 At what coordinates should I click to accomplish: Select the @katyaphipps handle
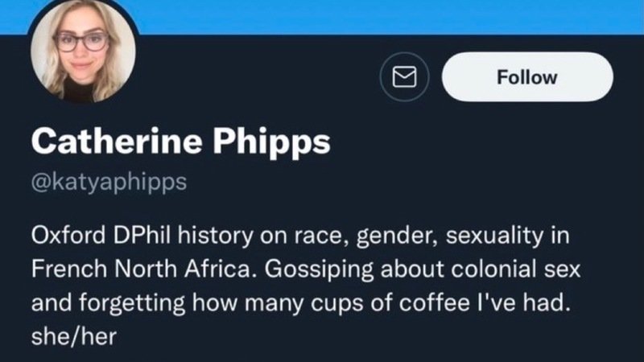[109, 181]
